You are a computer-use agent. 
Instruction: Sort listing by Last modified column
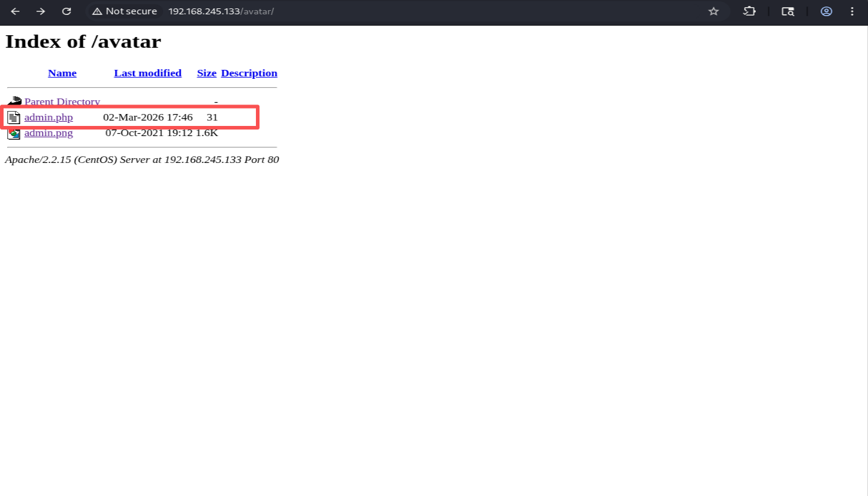coord(147,73)
